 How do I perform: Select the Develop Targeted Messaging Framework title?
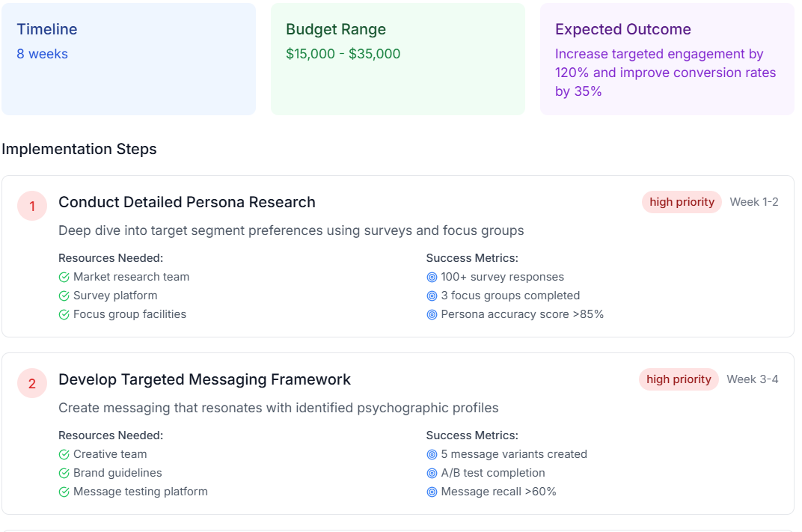click(x=204, y=379)
